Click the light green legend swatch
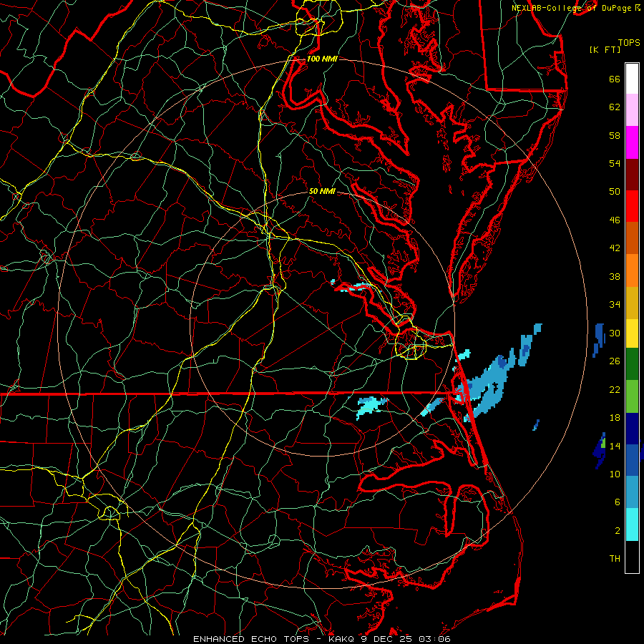The width and height of the screenshot is (644, 644). 632,396
